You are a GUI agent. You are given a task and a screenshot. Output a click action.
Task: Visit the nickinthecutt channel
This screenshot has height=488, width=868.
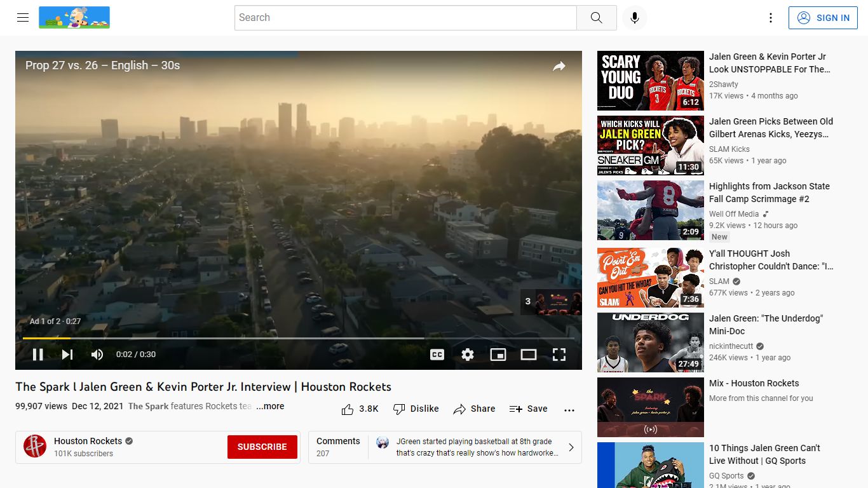point(731,346)
